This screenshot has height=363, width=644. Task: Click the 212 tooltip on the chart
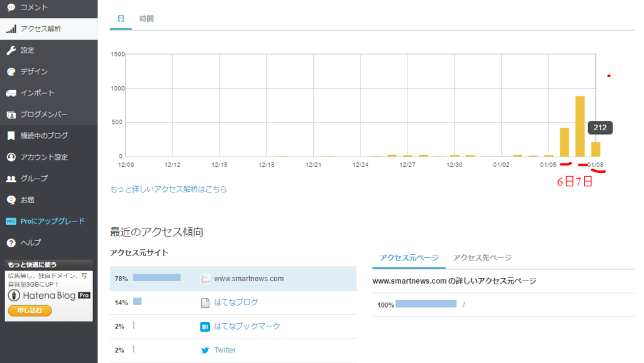600,128
